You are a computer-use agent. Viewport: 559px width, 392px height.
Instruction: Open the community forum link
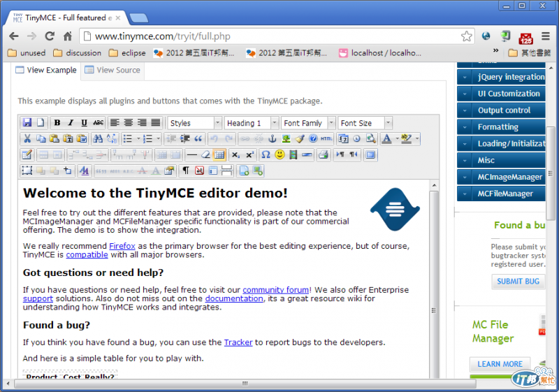(276, 290)
